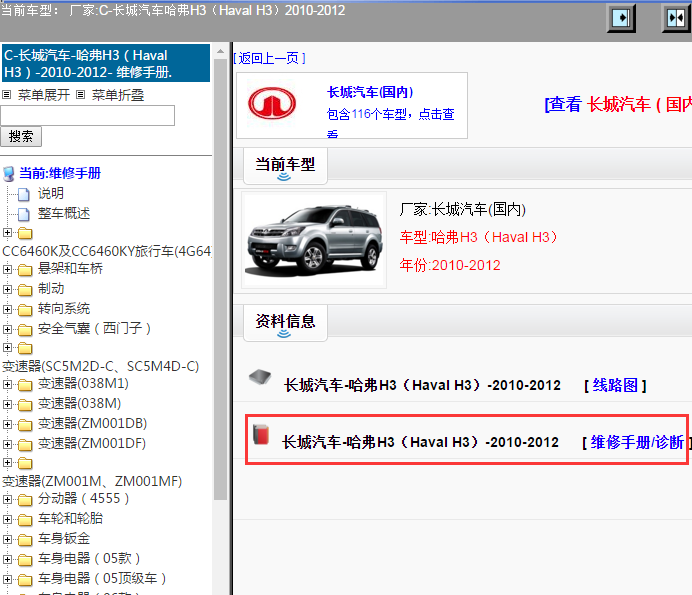Viewport: 692px width, 595px height.
Task: Expand the 分动器（4555）tree node
Action: tap(7, 499)
